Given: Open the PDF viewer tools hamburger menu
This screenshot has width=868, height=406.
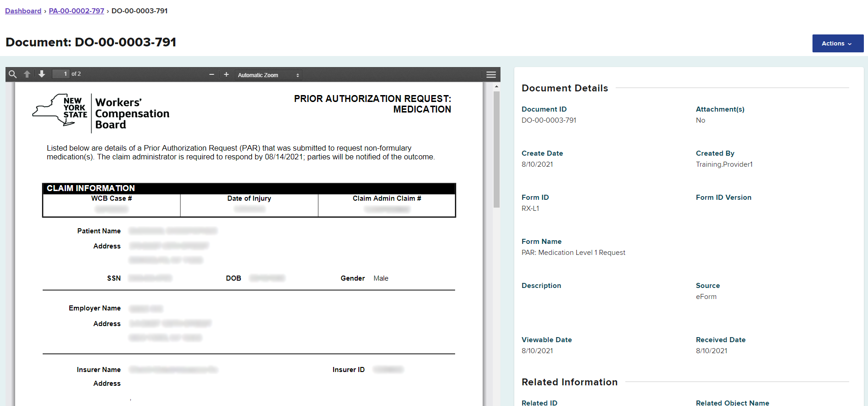Looking at the screenshot, I should click(x=491, y=75).
